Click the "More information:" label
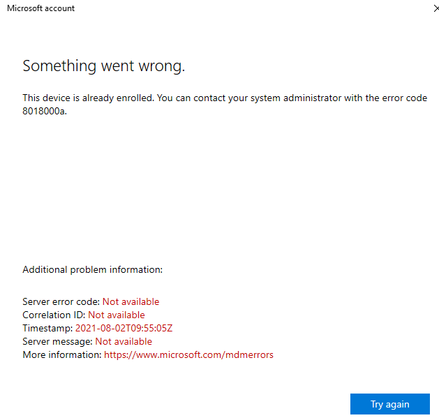The image size is (439, 420). [x=62, y=355]
